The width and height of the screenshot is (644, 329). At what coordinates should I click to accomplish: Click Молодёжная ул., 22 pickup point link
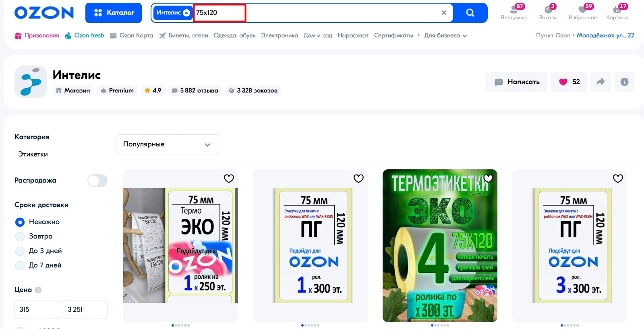tap(605, 35)
